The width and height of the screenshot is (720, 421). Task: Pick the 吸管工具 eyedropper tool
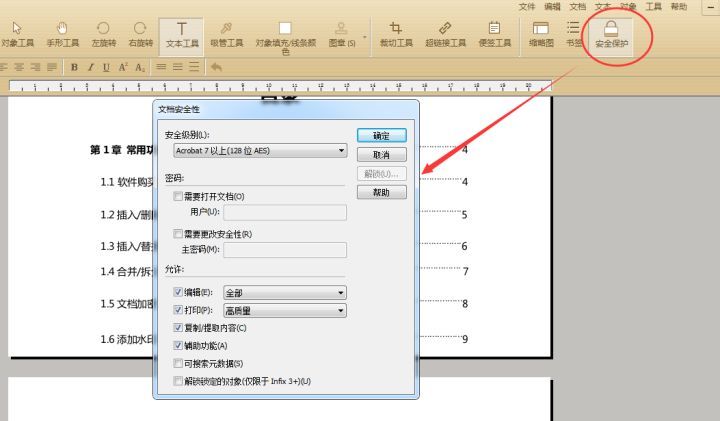tap(226, 34)
